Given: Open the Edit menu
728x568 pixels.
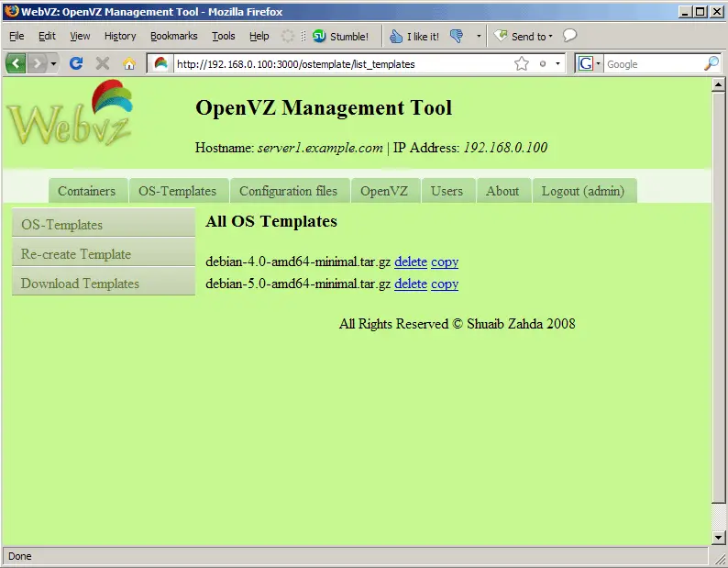Looking at the screenshot, I should pyautogui.click(x=47, y=36).
